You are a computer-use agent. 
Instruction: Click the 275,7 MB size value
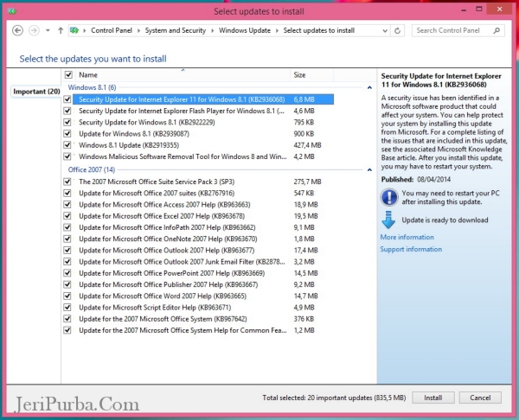(307, 181)
